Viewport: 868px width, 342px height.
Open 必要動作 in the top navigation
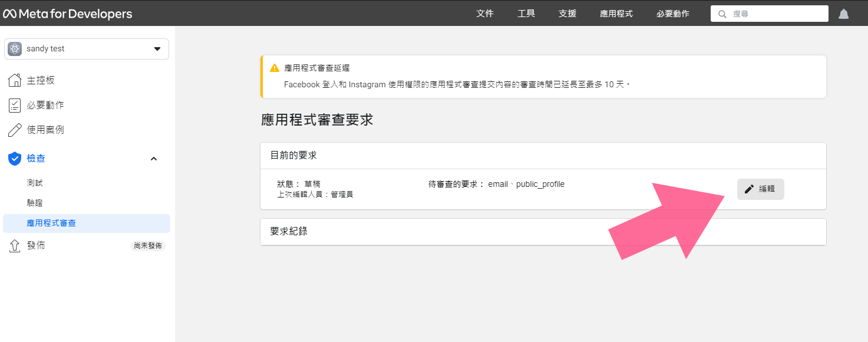click(x=672, y=14)
